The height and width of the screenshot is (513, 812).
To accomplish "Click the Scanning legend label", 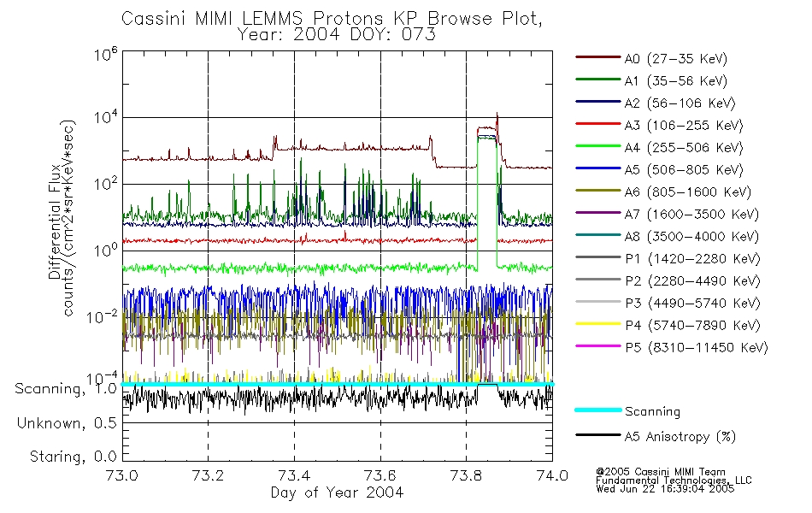I will tap(652, 412).
